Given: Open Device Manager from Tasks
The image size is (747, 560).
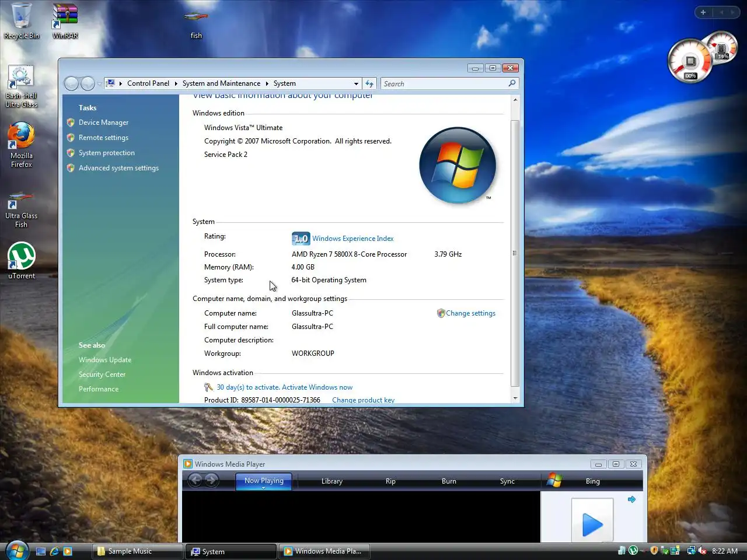Looking at the screenshot, I should (103, 123).
